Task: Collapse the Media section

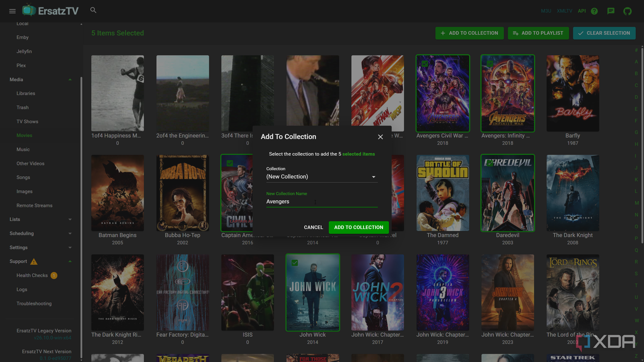Action: pyautogui.click(x=70, y=80)
